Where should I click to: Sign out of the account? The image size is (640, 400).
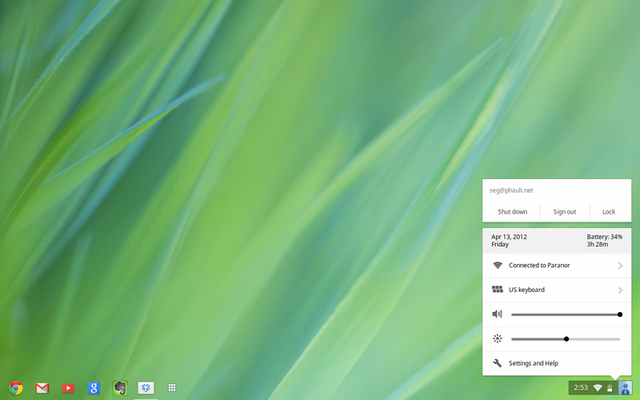564,211
